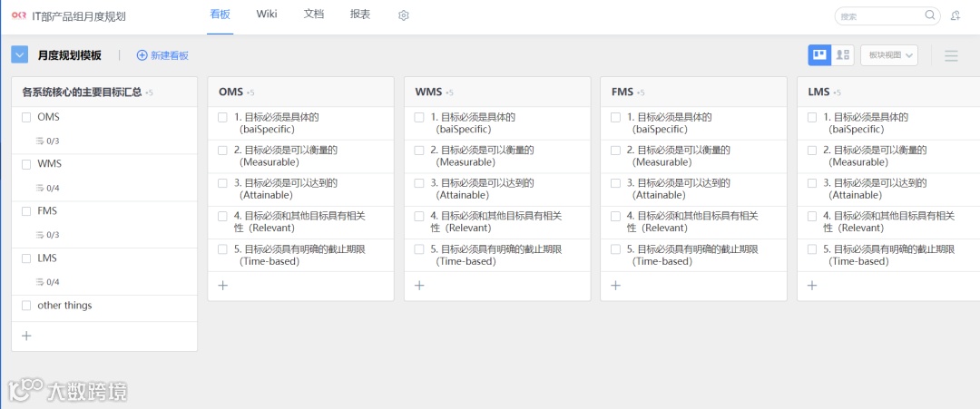
Task: Click the 0/3 subtask icon under FMS
Action: click(39, 235)
